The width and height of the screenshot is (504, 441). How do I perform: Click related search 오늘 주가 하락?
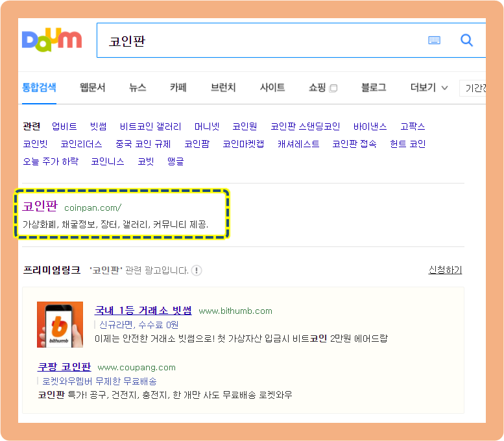pyautogui.click(x=51, y=161)
